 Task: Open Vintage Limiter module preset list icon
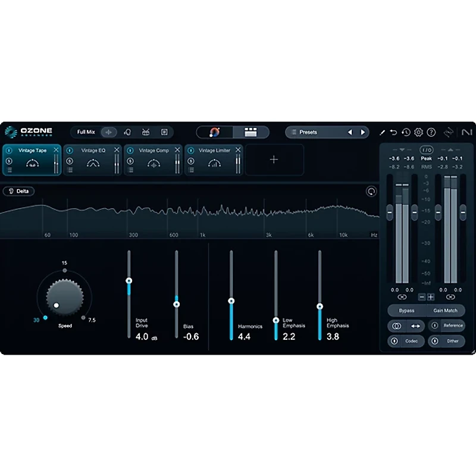(x=191, y=170)
